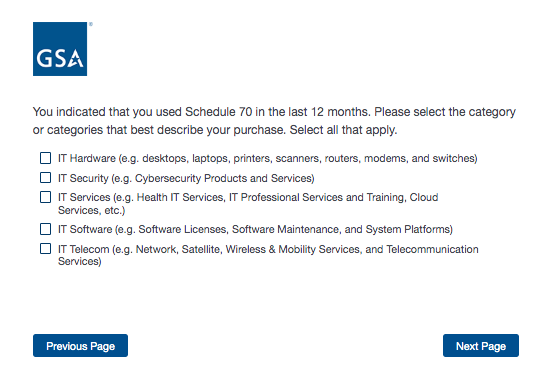Enable the IT Security checkbox
Screen dimensions: 557x384
45,178
